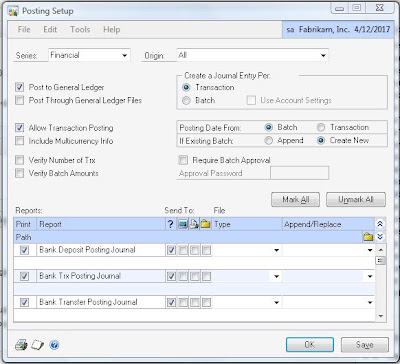
Task: Open the Edit menu
Action: pos(50,29)
